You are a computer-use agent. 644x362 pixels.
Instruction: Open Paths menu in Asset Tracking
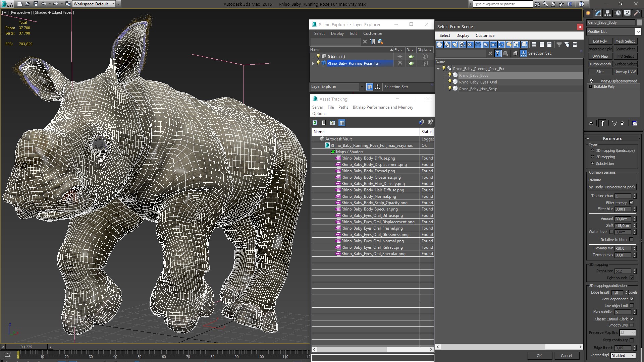343,107
